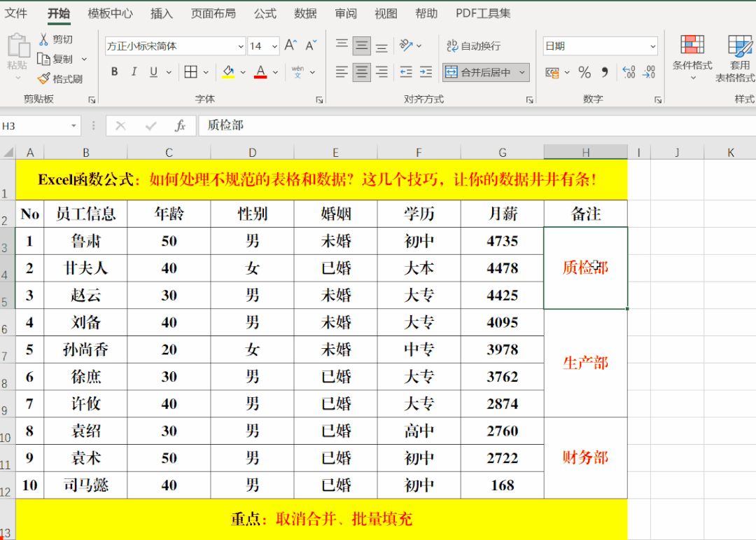Expand the underline style dropdown arrow

[169, 72]
